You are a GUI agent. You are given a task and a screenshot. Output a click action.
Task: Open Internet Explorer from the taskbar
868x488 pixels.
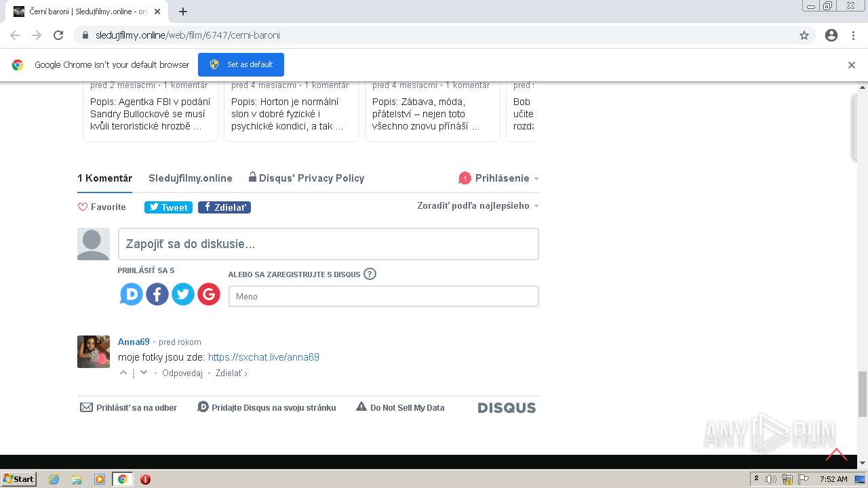(54, 479)
